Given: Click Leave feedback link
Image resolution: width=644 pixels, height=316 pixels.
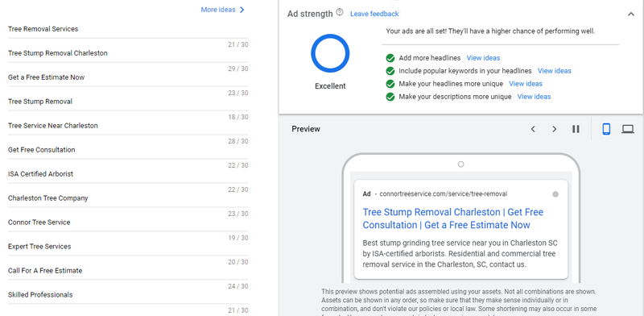Looking at the screenshot, I should pos(374,14).
